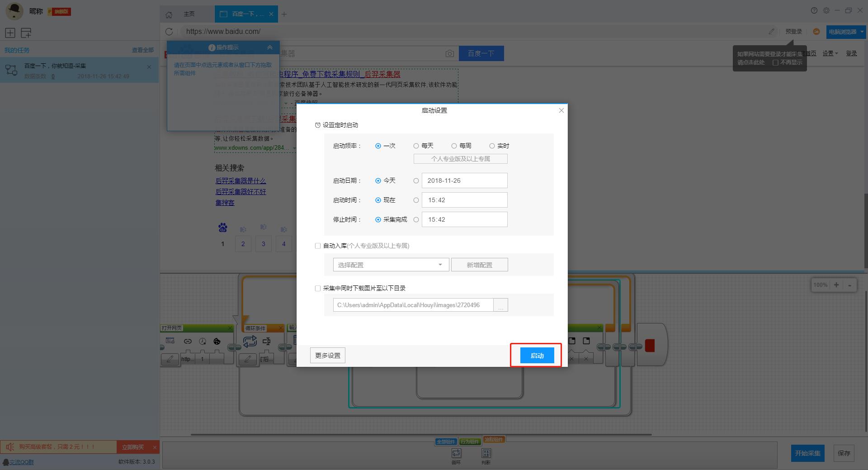Select 今天 start date radio
This screenshot has height=470, width=868.
[378, 180]
